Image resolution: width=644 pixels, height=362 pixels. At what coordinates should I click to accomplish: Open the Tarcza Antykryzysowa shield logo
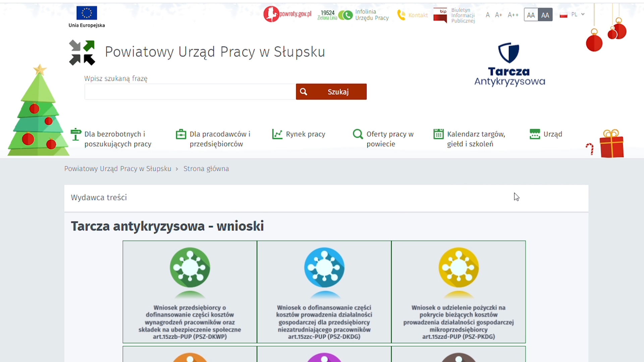[509, 64]
